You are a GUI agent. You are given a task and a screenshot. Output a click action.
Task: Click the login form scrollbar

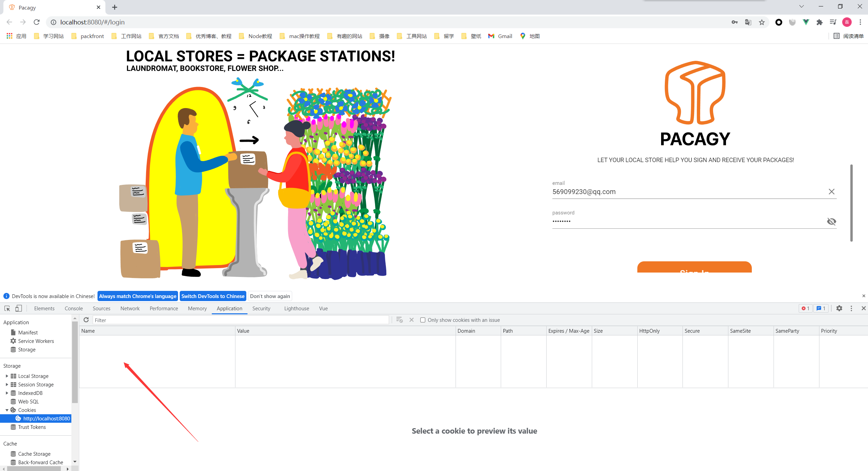[851, 203]
